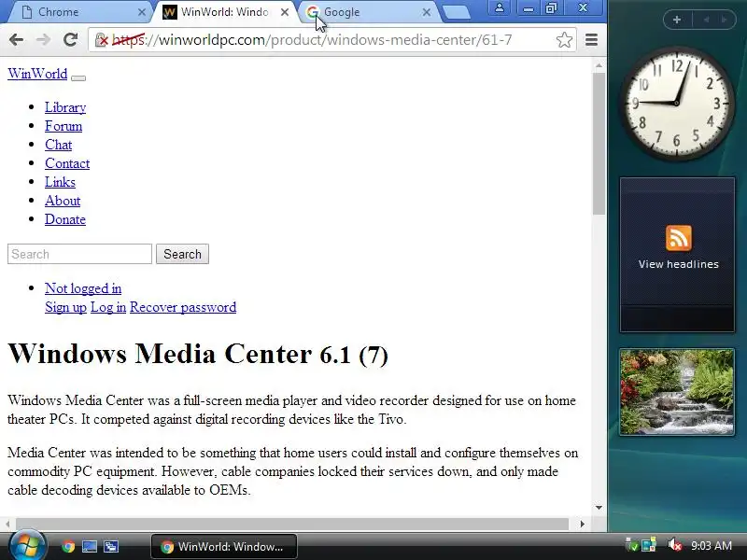747x560 pixels.
Task: Click the vertical scrollbar thumb
Action: click(599, 143)
